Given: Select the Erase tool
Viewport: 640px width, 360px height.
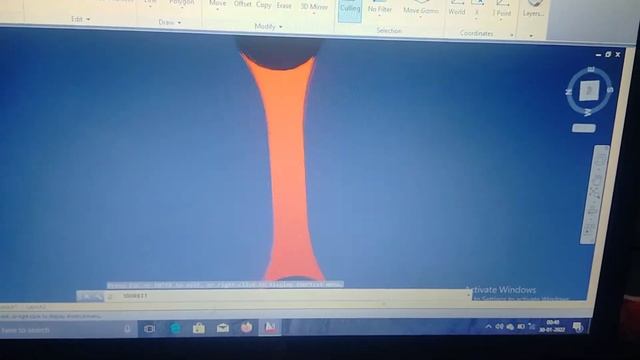Looking at the screenshot, I should click(x=284, y=5).
